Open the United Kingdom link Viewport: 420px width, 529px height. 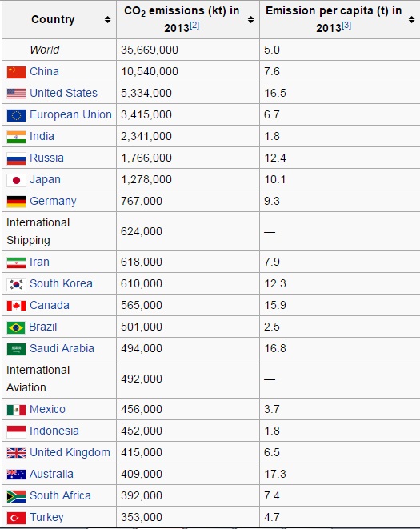click(70, 452)
